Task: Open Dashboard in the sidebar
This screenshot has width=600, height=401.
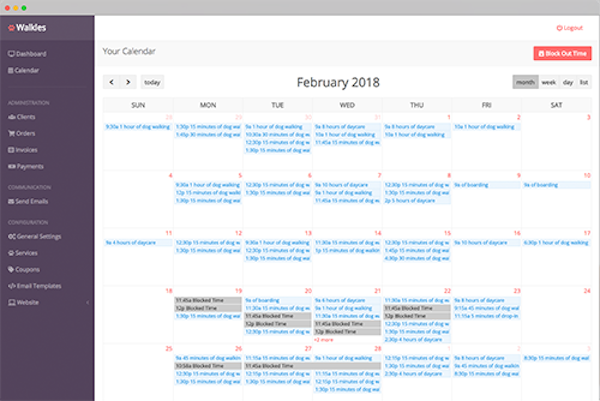Action: pyautogui.click(x=27, y=54)
